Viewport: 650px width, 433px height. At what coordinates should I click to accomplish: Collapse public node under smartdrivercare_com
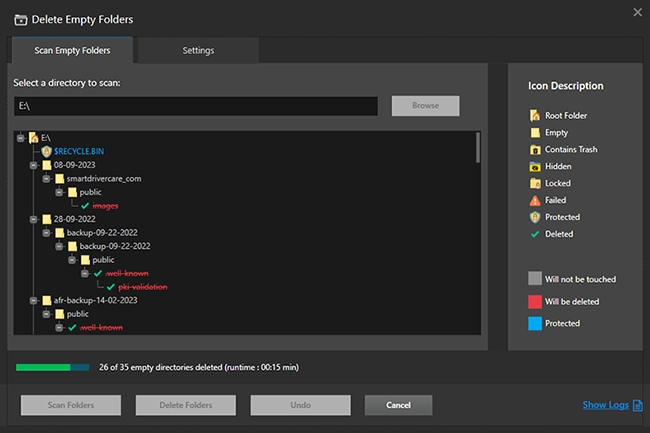59,192
